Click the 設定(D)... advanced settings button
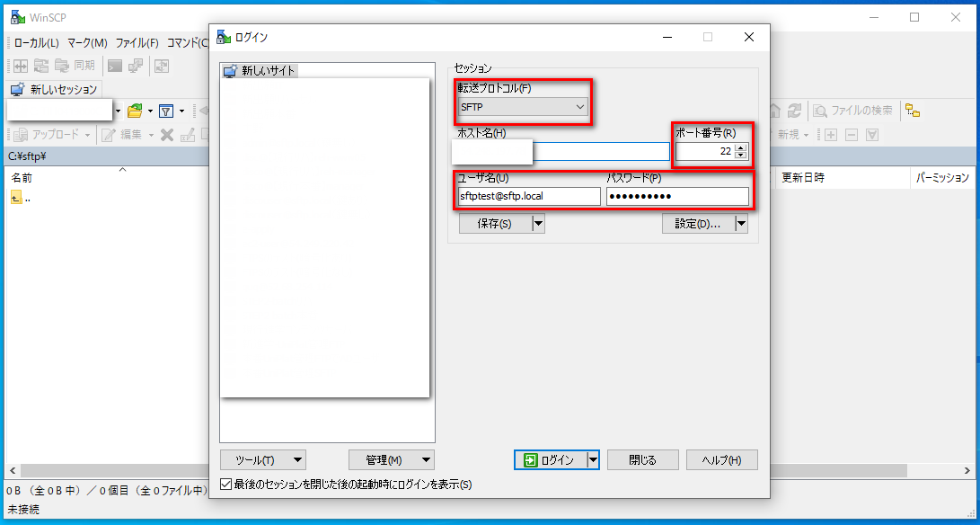The height and width of the screenshot is (525, 980). pyautogui.click(x=698, y=224)
